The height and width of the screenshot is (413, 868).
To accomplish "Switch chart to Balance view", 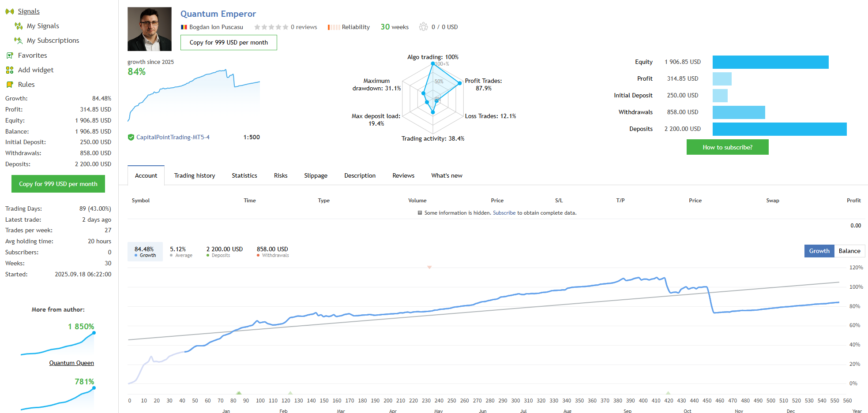I will (x=849, y=251).
